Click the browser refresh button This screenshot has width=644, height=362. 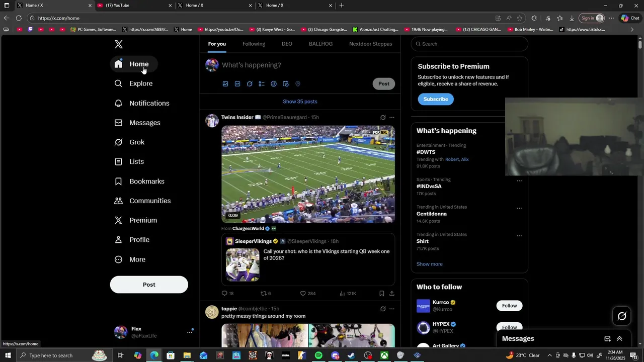click(x=19, y=18)
